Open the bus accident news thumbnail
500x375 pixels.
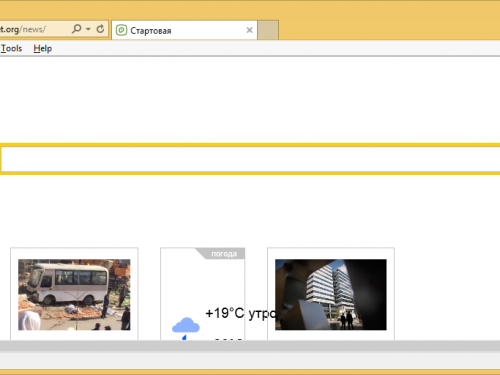(74, 295)
